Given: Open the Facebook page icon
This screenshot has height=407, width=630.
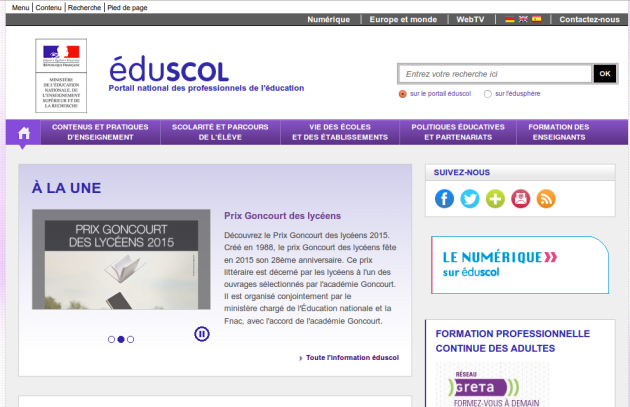Looking at the screenshot, I should pyautogui.click(x=444, y=199).
